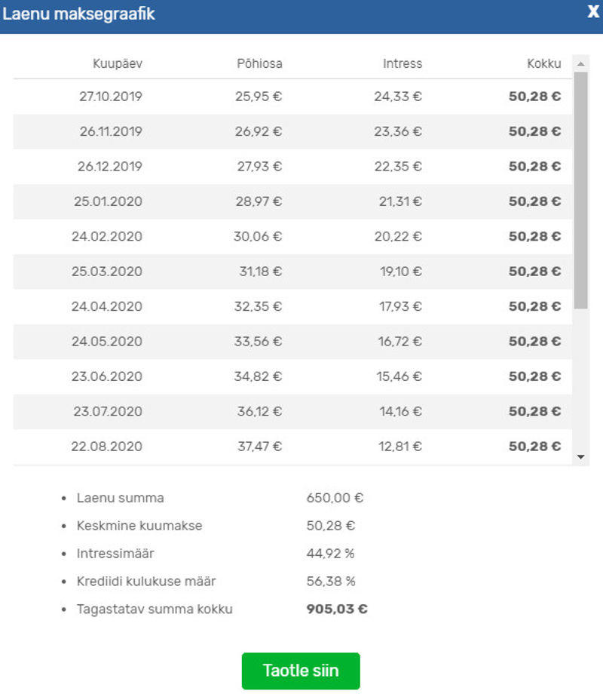Click the empty scrollbar track below thumb
The width and height of the screenshot is (603, 700).
pos(580,379)
